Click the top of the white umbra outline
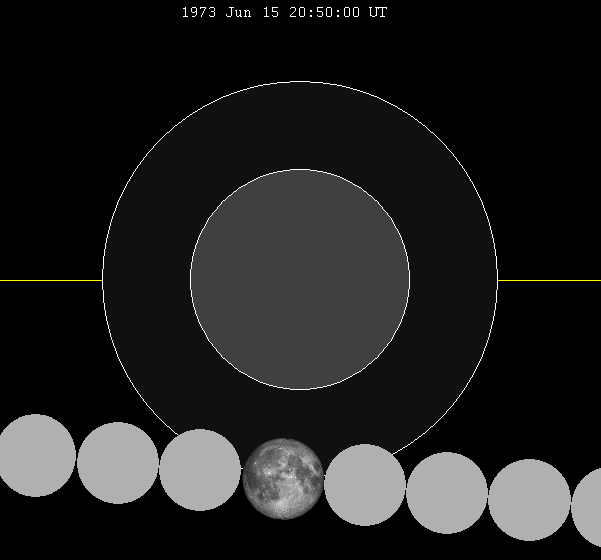Screen dimensions: 601x560 [300, 170]
